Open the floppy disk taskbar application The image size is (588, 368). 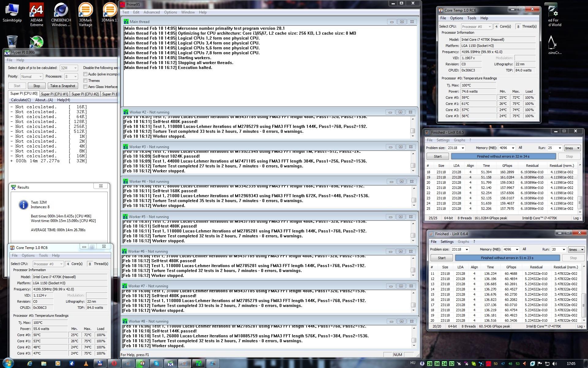[x=100, y=363]
